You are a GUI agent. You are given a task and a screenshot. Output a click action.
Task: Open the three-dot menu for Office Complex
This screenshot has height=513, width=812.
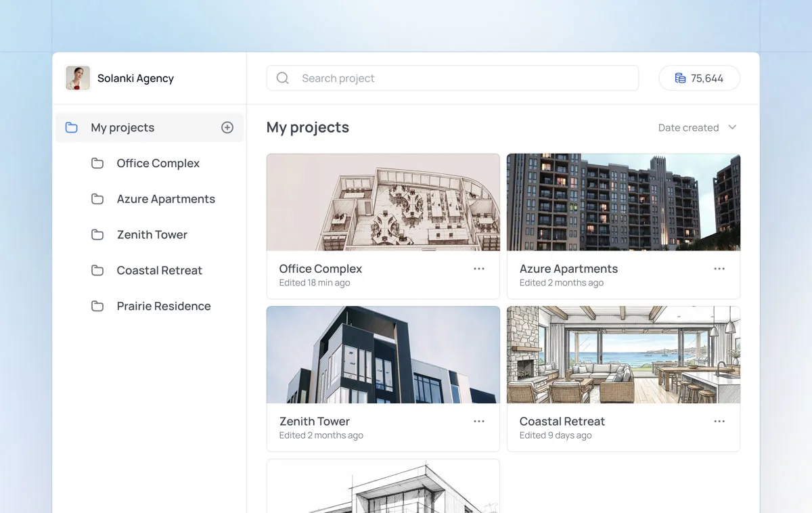(x=479, y=269)
